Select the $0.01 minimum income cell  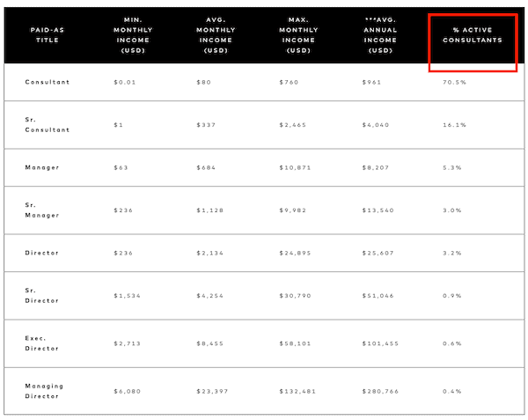pyautogui.click(x=125, y=82)
